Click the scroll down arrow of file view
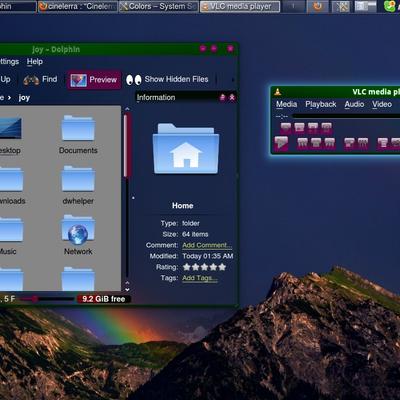 pos(127,290)
